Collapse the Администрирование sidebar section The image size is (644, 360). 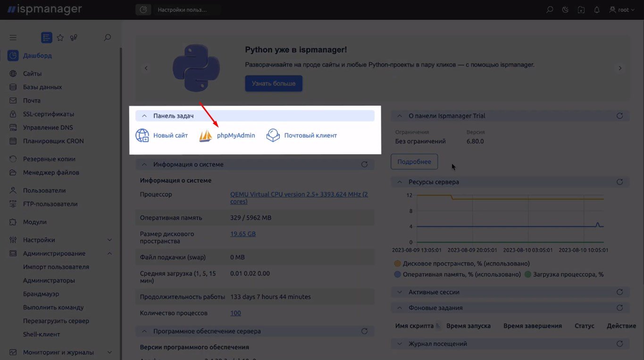[109, 253]
